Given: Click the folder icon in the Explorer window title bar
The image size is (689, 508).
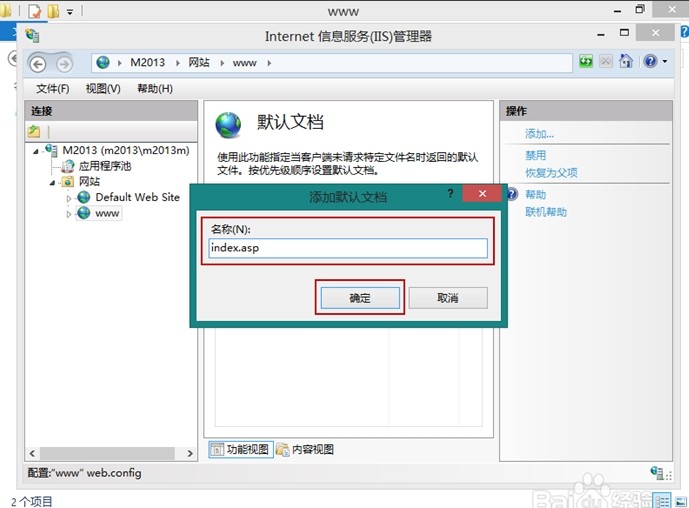Looking at the screenshot, I should (54, 11).
